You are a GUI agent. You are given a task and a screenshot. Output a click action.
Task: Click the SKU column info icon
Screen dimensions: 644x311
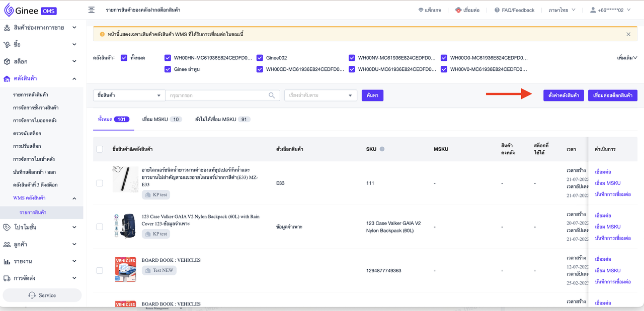(x=382, y=149)
